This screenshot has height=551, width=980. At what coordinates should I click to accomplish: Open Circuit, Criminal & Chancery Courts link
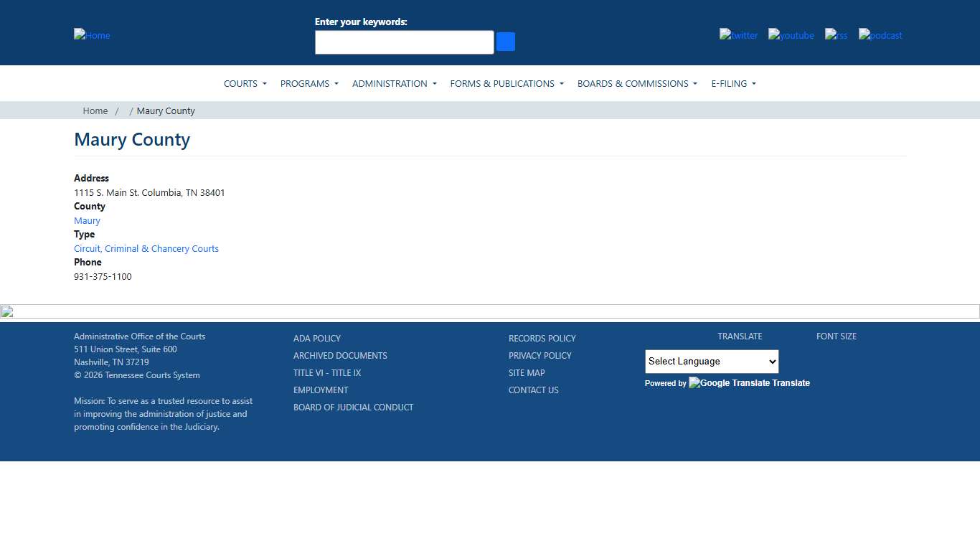tap(146, 249)
